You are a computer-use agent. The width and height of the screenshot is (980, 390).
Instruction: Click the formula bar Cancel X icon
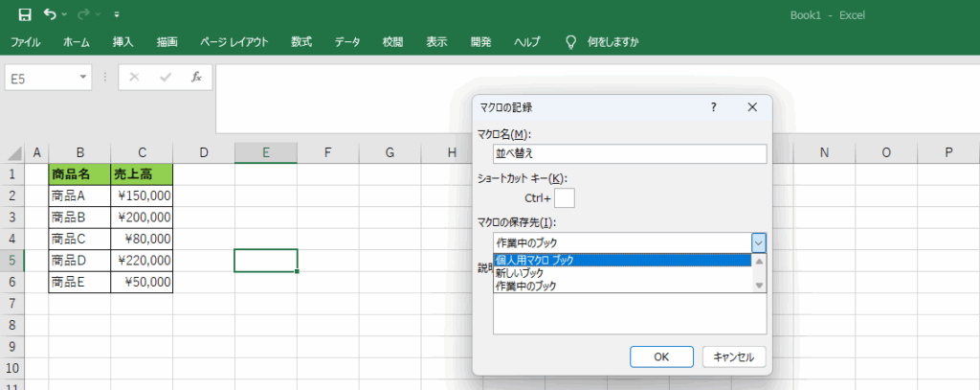[x=134, y=77]
